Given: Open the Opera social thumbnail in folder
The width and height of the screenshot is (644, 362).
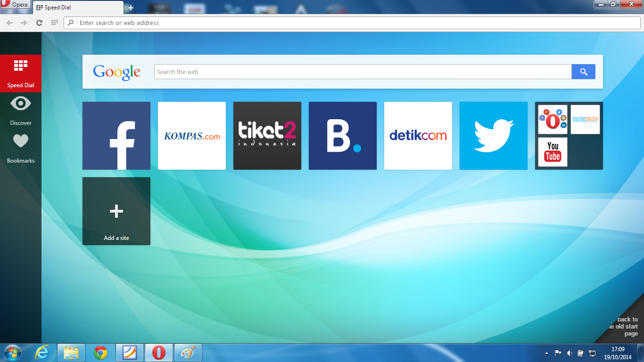Looking at the screenshot, I should click(x=553, y=120).
